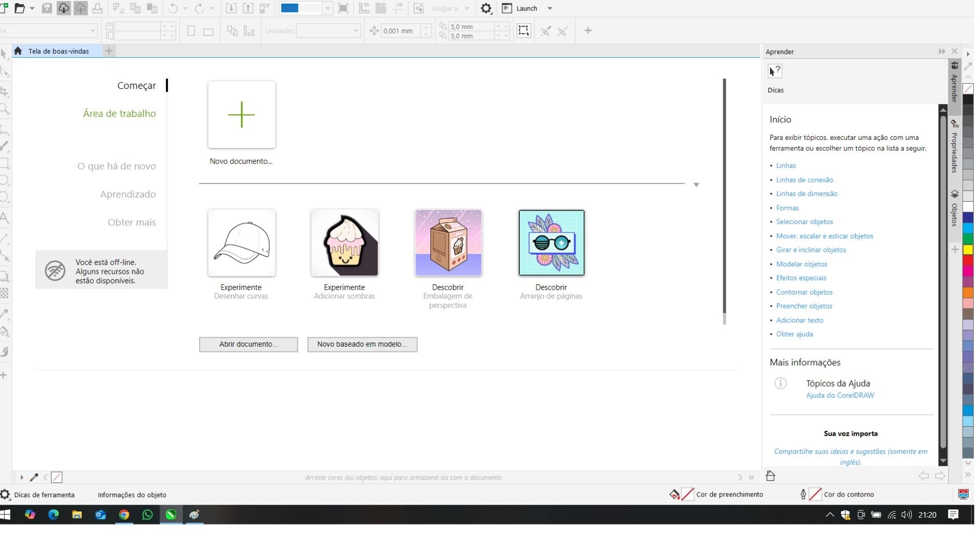Image resolution: width=980 pixels, height=551 pixels.
Task: Click the Dicas pointer-question icon
Action: click(775, 71)
